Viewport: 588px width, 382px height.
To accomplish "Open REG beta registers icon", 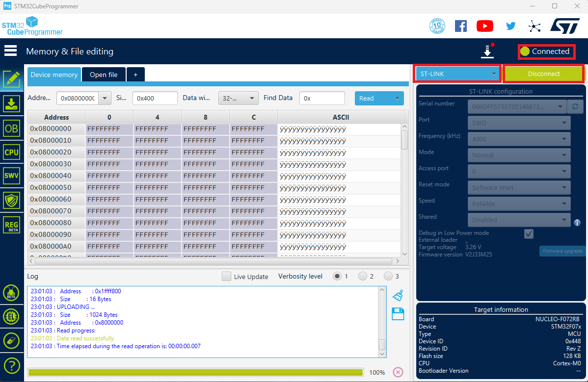I will (12, 225).
